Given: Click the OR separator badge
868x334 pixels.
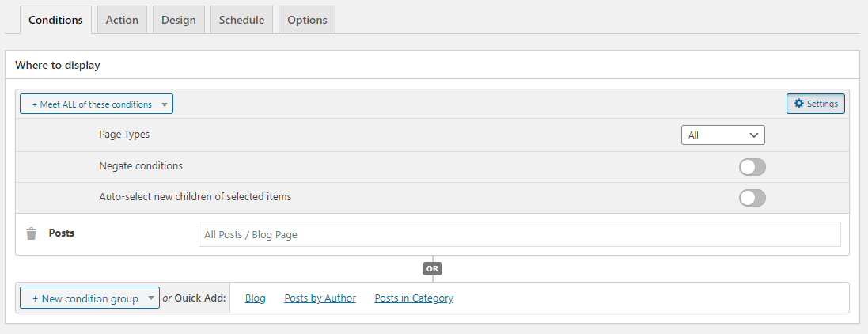Looking at the screenshot, I should [x=432, y=268].
